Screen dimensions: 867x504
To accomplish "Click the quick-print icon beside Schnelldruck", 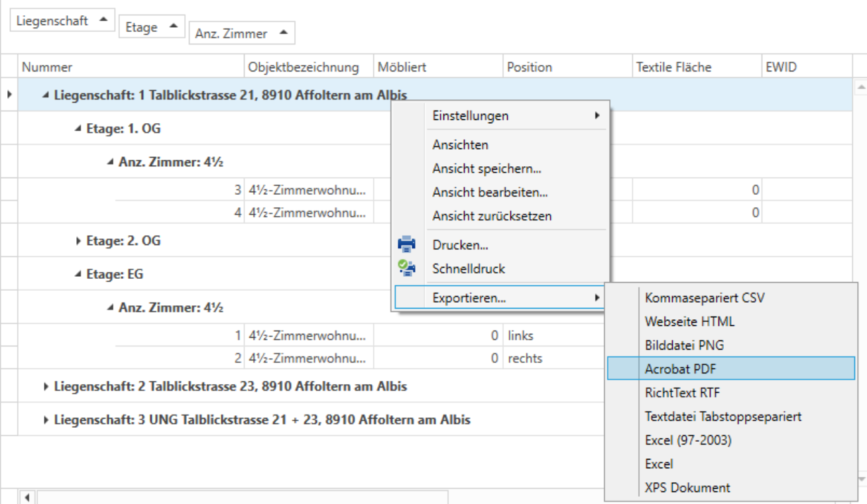I will (406, 268).
